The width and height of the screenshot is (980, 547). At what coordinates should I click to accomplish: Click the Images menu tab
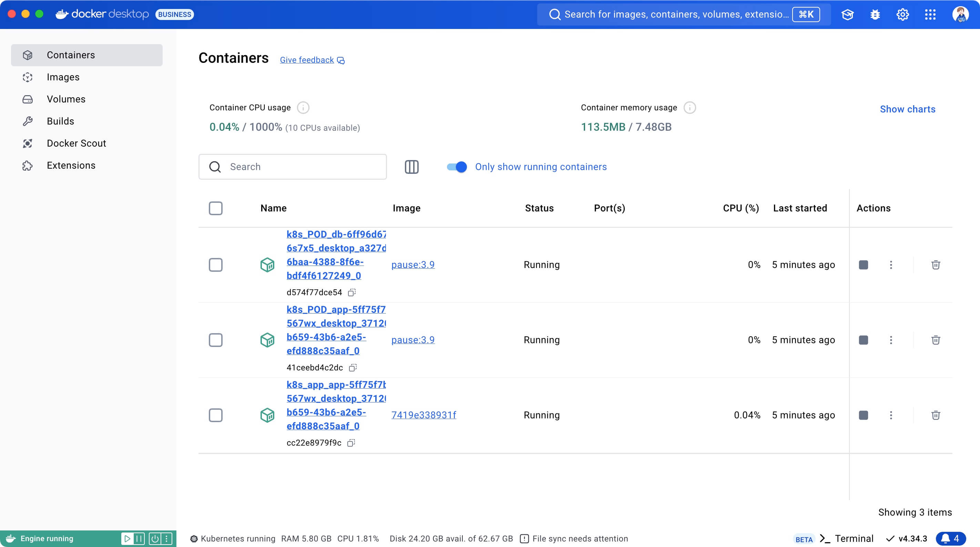63,76
